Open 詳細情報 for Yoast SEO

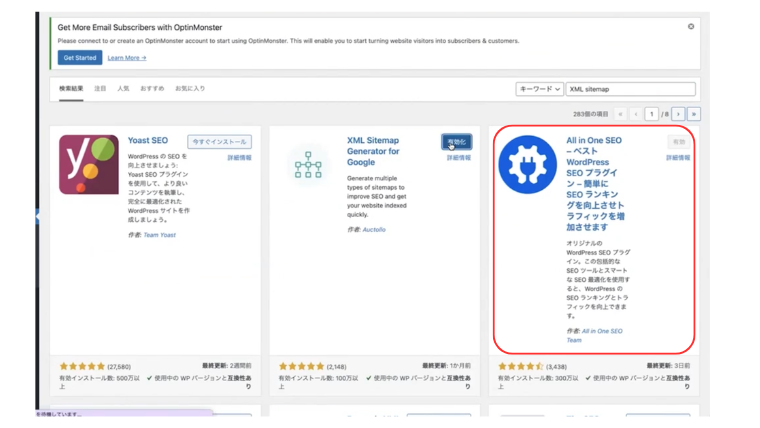pyautogui.click(x=239, y=158)
